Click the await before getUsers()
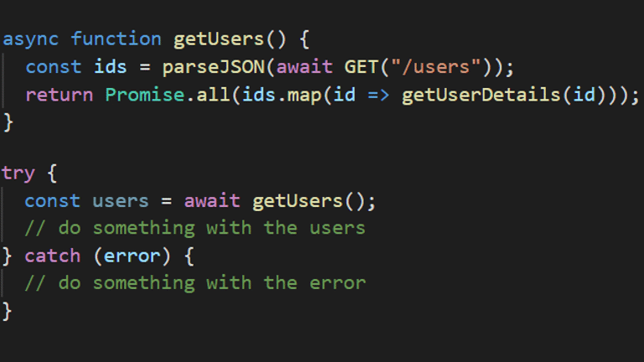The width and height of the screenshot is (644, 362). pos(212,201)
